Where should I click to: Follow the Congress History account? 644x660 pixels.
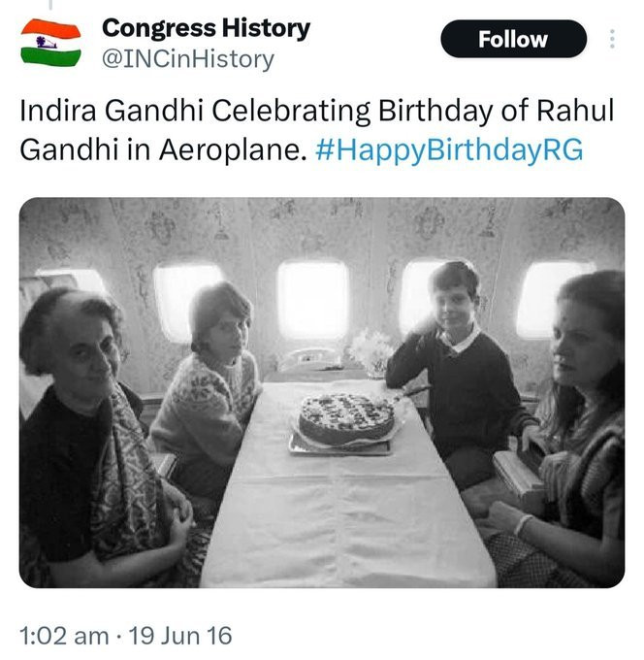tap(513, 40)
